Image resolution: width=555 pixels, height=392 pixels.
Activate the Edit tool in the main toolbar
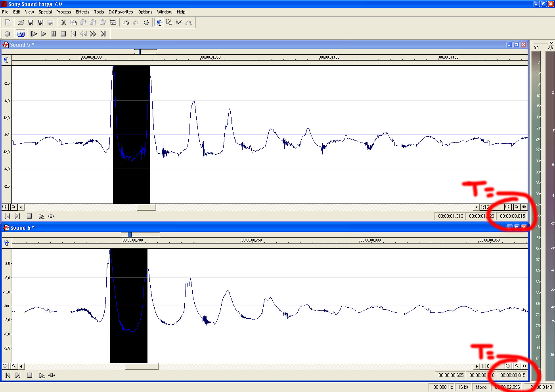[159, 23]
